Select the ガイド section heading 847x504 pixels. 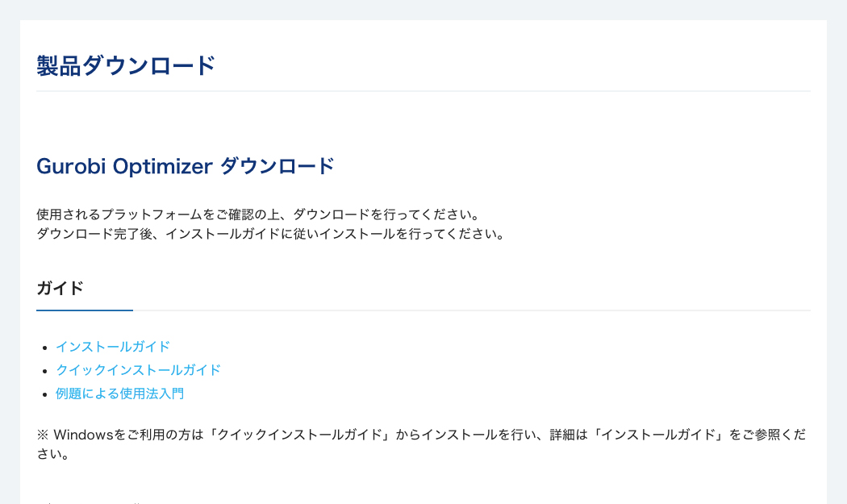60,288
